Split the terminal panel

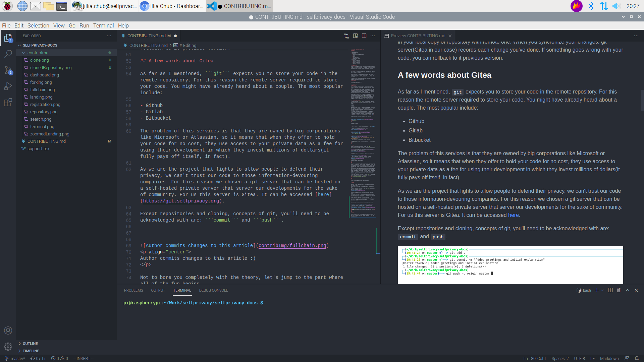coord(610,290)
